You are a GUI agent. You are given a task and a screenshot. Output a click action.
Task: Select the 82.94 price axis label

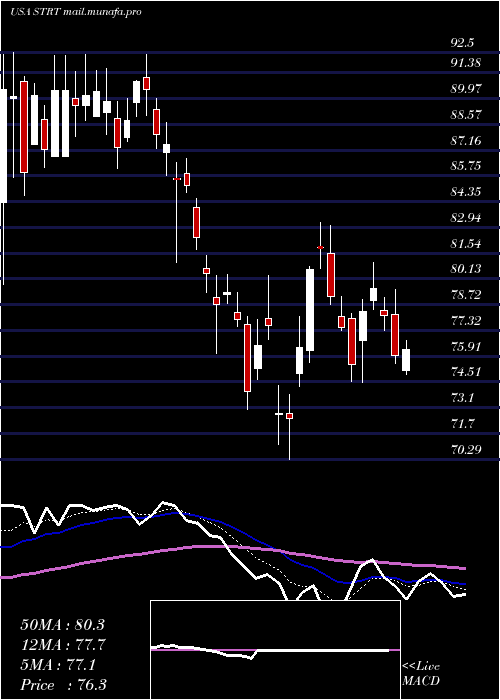pos(465,218)
